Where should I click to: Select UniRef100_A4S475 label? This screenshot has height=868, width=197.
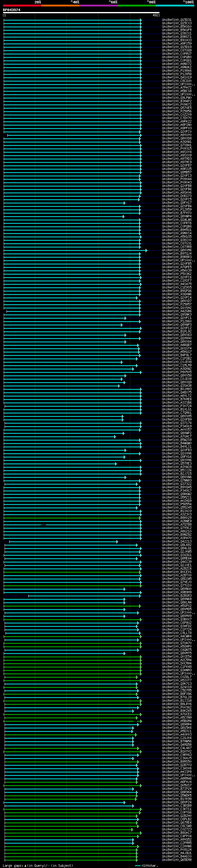(177, 284)
